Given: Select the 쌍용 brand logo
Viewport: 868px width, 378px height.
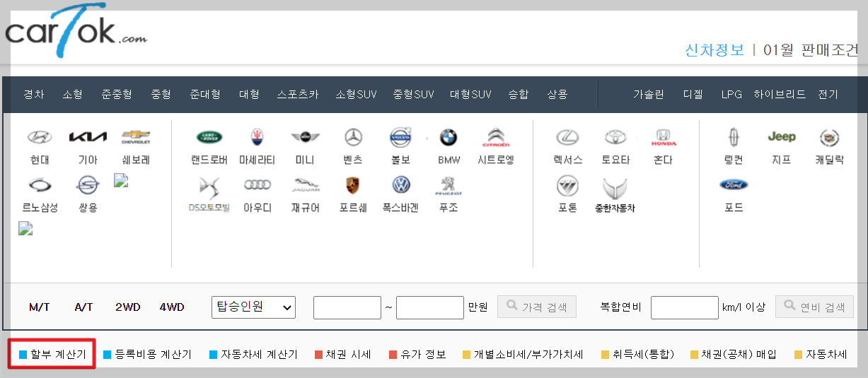Looking at the screenshot, I should pos(88,185).
